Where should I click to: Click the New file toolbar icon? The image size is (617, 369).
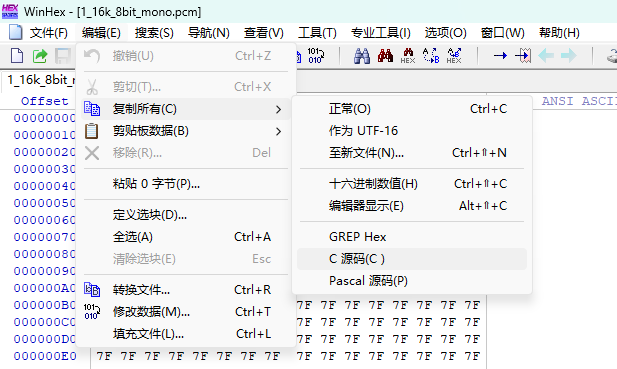17,56
